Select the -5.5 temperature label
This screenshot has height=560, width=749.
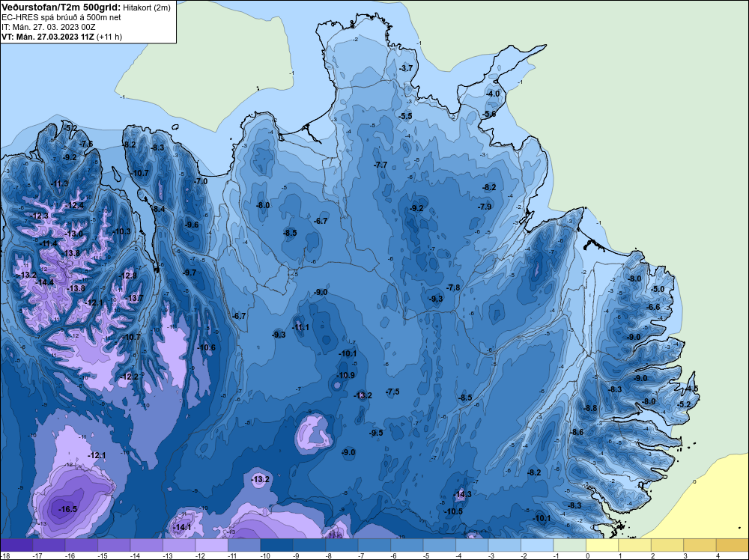pos(405,117)
